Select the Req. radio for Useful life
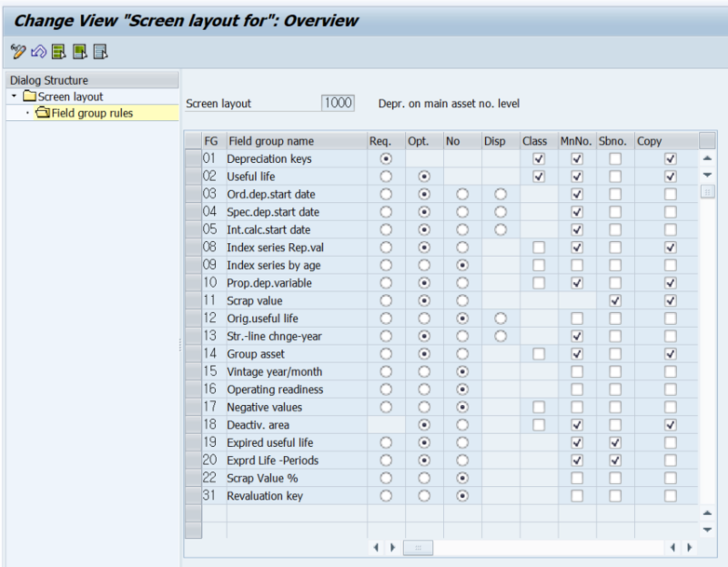This screenshot has height=567, width=728. [x=386, y=177]
